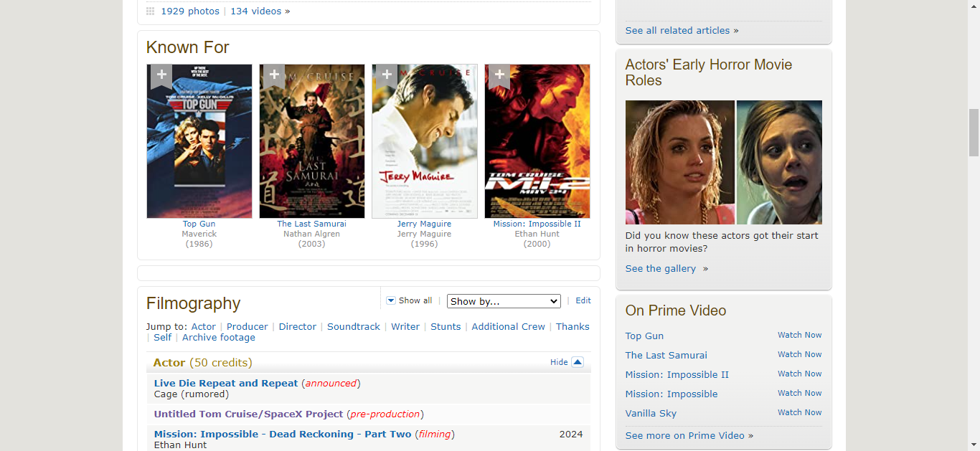Click Watch Now for Top Gun
The image size is (980, 451).
click(800, 335)
